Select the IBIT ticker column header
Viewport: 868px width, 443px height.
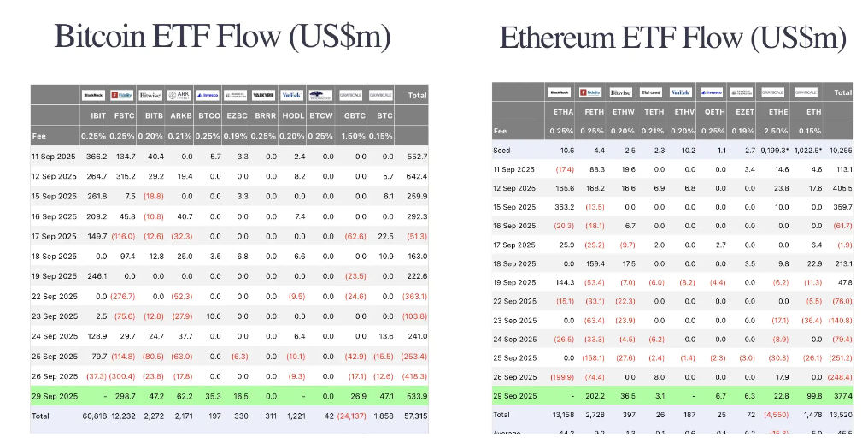pyautogui.click(x=98, y=114)
